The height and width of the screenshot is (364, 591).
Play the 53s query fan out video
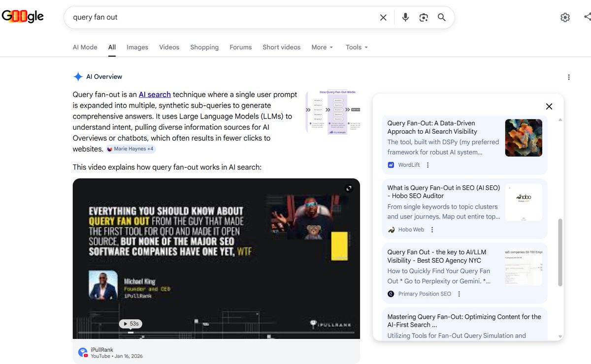pyautogui.click(x=130, y=324)
